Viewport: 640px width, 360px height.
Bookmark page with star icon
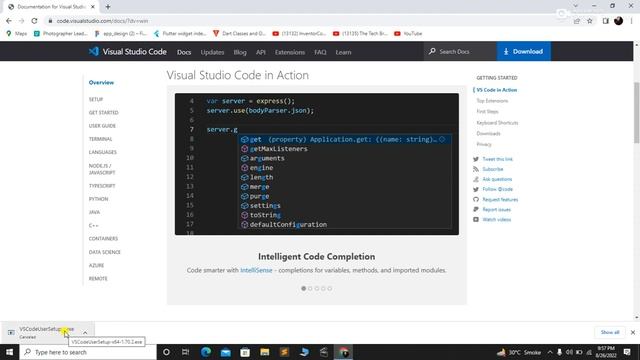pyautogui.click(x=590, y=21)
